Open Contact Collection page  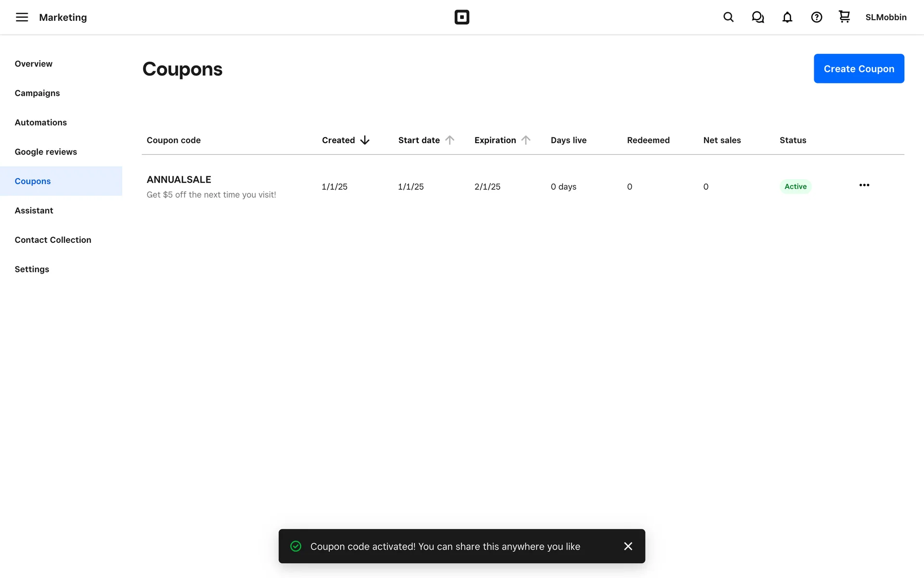52,240
